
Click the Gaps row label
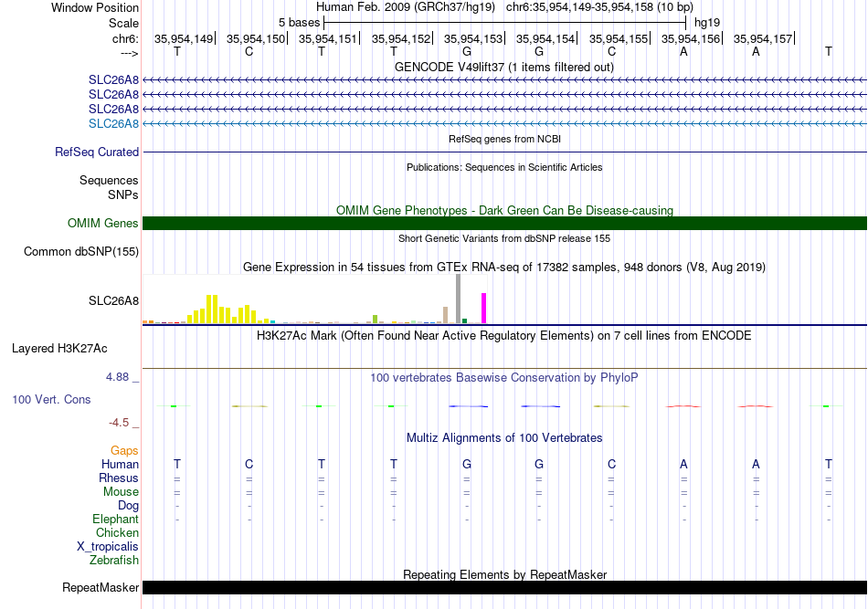(x=124, y=450)
